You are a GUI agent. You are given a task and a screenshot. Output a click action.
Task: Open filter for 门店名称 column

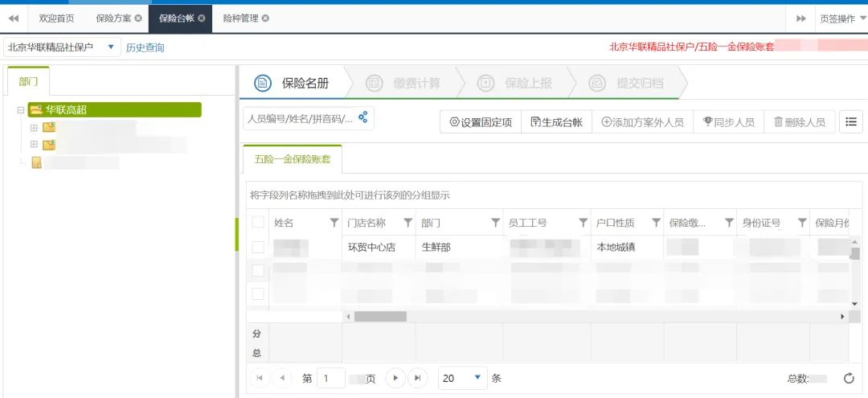(408, 223)
